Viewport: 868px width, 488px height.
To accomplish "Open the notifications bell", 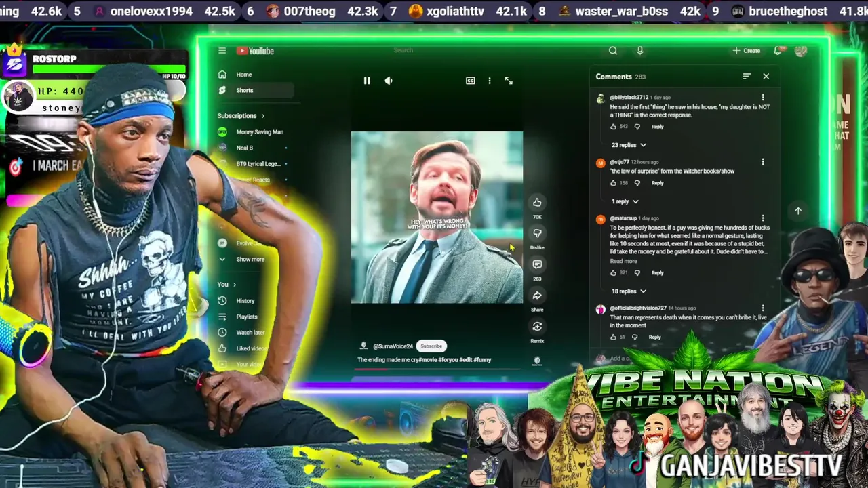I will point(778,51).
